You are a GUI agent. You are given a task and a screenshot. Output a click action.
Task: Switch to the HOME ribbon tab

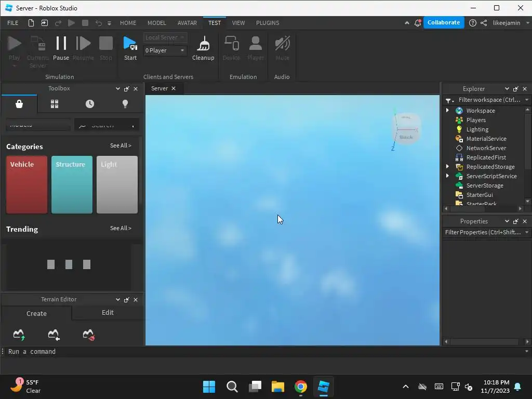(x=128, y=23)
